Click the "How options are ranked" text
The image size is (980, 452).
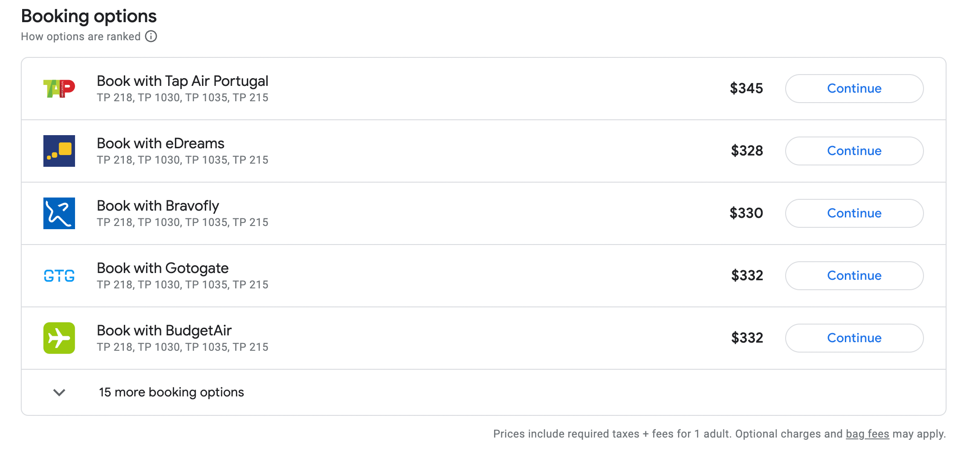[x=80, y=37]
